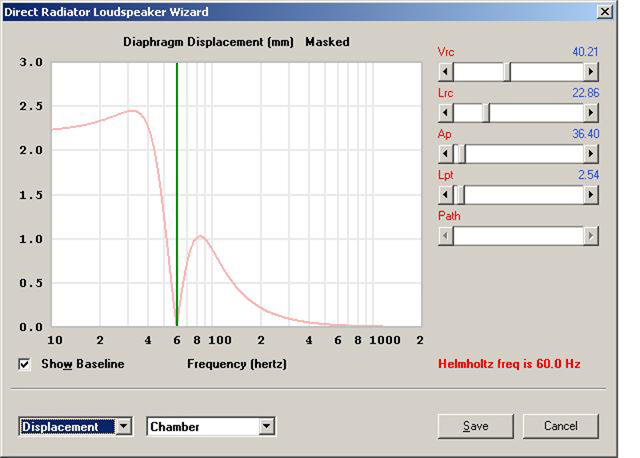640x458 pixels.
Task: Click the green Helmholtz frequency line
Action: (177, 194)
